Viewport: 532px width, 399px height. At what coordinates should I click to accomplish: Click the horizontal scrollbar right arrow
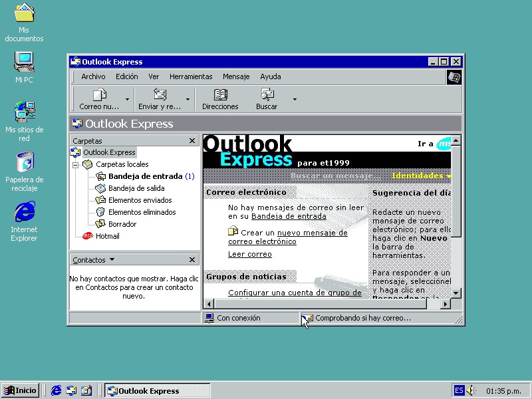[x=446, y=304]
